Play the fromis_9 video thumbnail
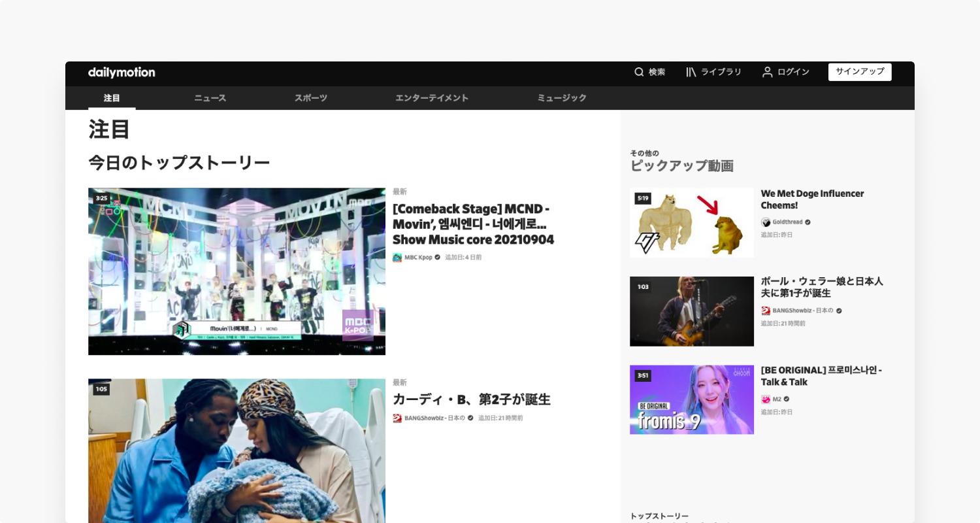 click(x=692, y=399)
